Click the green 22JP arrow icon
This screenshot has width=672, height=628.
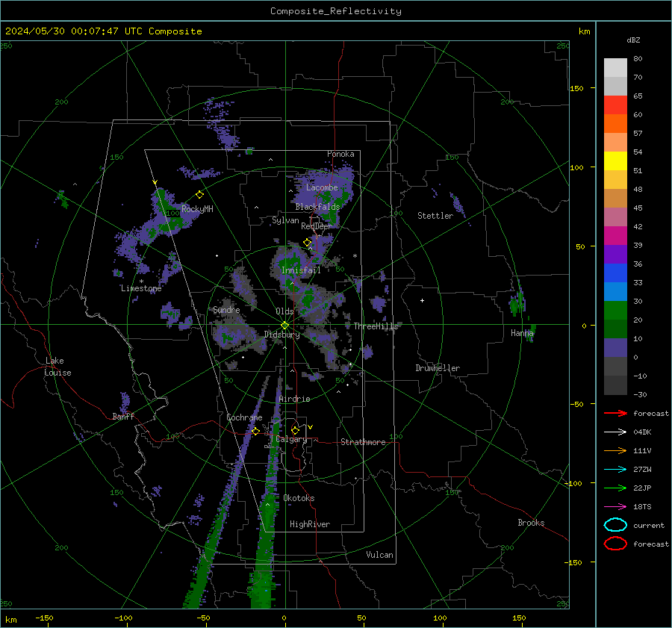click(615, 488)
